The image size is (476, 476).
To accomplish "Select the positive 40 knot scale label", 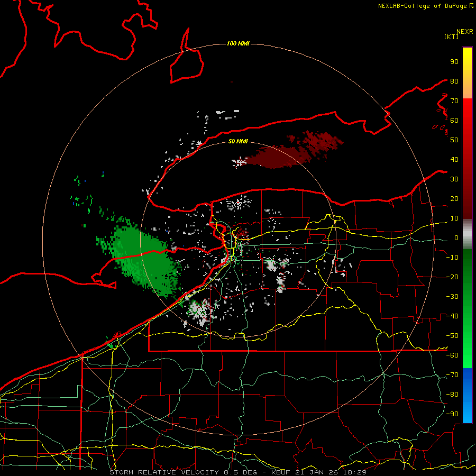I will coord(454,159).
